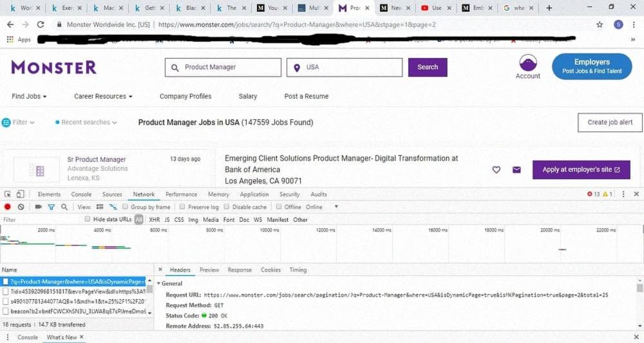
Task: Click the purple Search button
Action: (428, 67)
